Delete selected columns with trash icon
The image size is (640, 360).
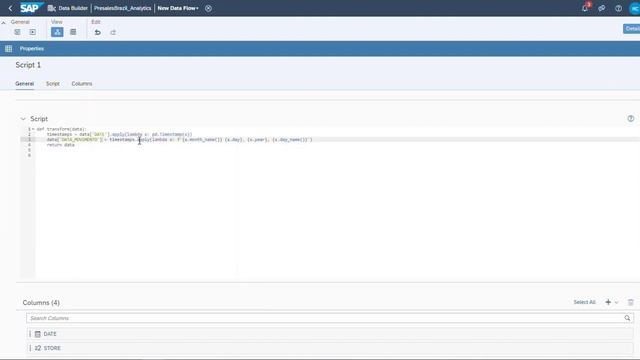(631, 302)
